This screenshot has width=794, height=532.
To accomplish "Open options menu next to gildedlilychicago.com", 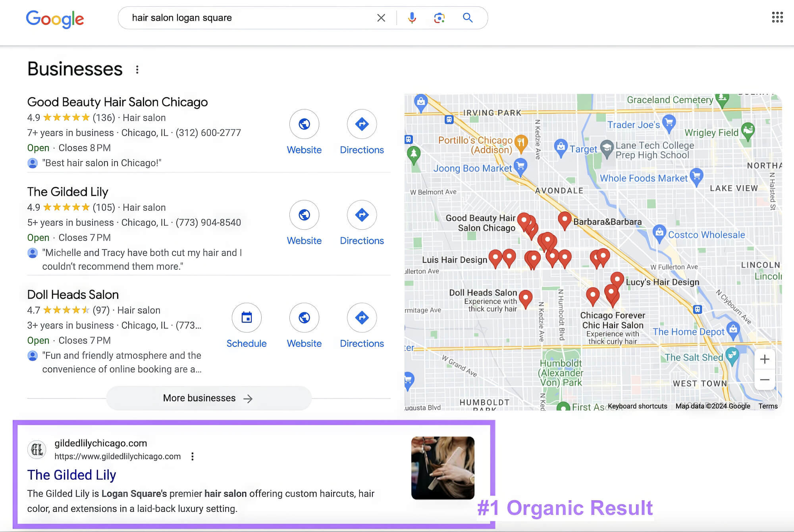I will click(193, 456).
